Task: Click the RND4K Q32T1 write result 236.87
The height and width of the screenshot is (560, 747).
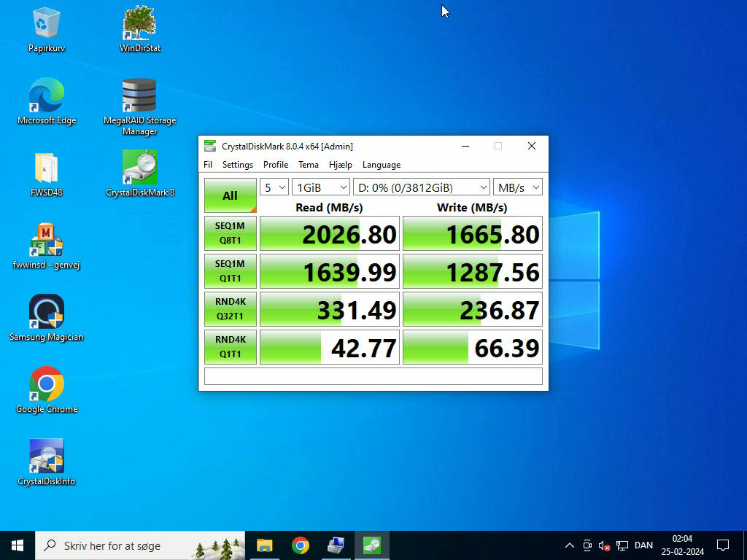Action: (473, 309)
